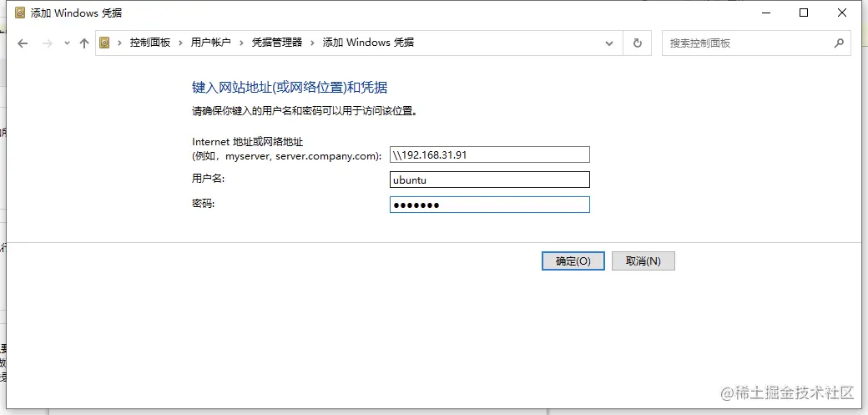Open address bar history dropdown
868x415 pixels.
pyautogui.click(x=609, y=43)
